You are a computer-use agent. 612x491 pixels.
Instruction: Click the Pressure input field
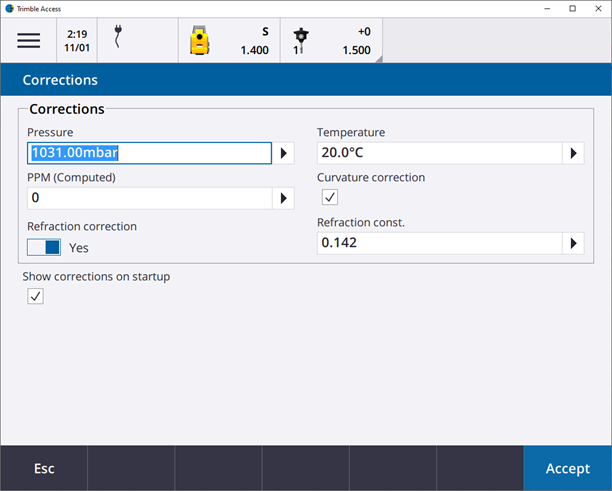[149, 153]
